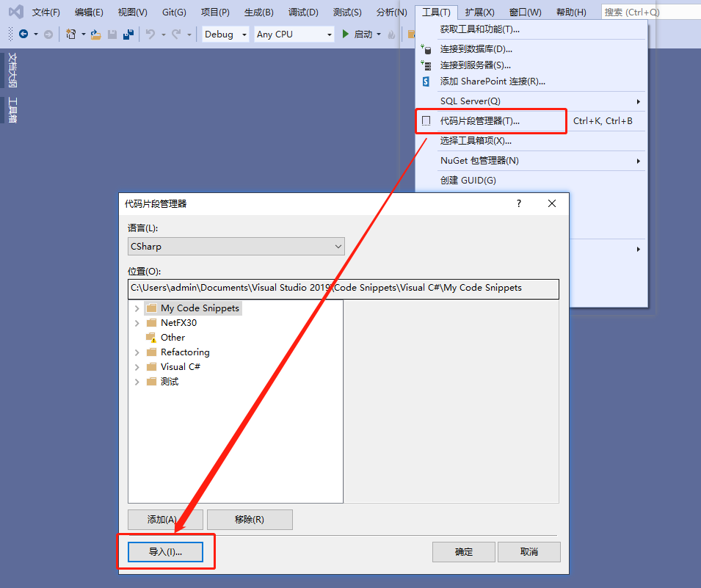The height and width of the screenshot is (588, 701).
Task: Expand the 测试 tree node
Action: pyautogui.click(x=137, y=382)
